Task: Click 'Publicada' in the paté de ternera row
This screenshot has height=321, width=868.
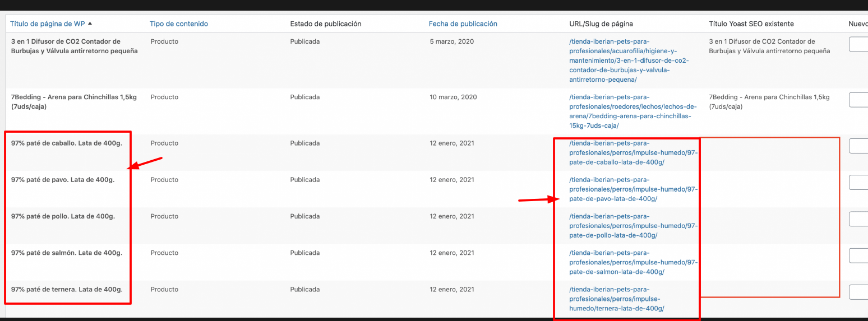Action: click(305, 289)
